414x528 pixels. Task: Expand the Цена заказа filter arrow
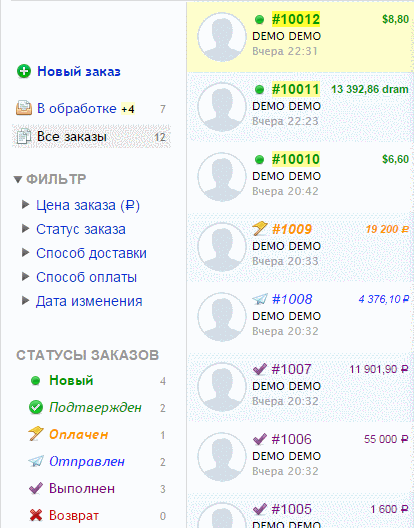pos(26,204)
